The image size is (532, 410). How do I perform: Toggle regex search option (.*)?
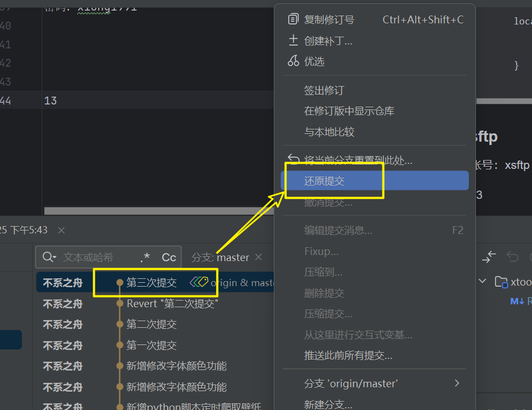pos(145,257)
